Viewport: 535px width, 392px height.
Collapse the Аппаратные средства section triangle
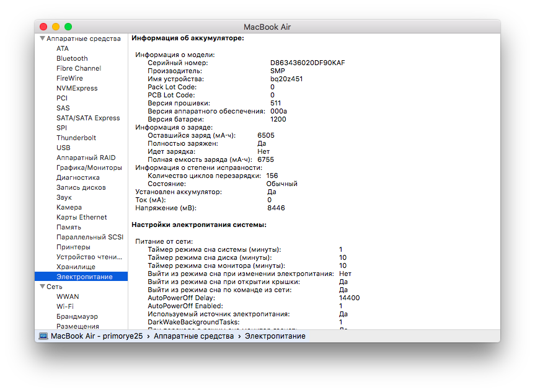42,38
